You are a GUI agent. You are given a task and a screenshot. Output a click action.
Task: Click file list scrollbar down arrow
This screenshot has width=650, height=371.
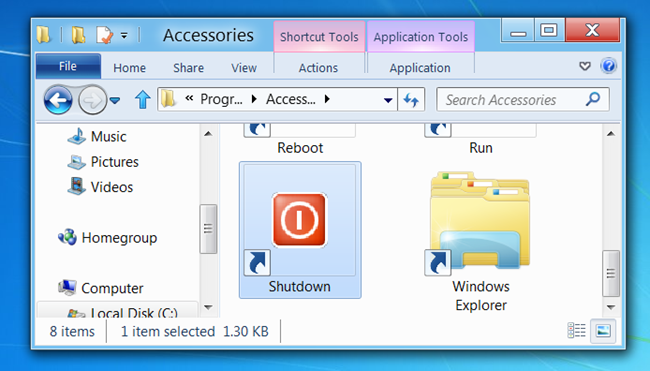tap(611, 307)
